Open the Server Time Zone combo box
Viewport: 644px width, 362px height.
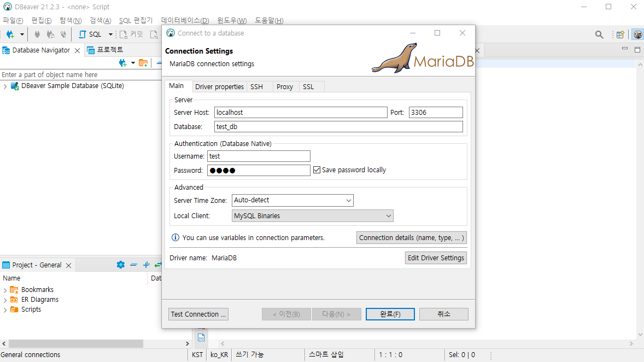click(292, 200)
